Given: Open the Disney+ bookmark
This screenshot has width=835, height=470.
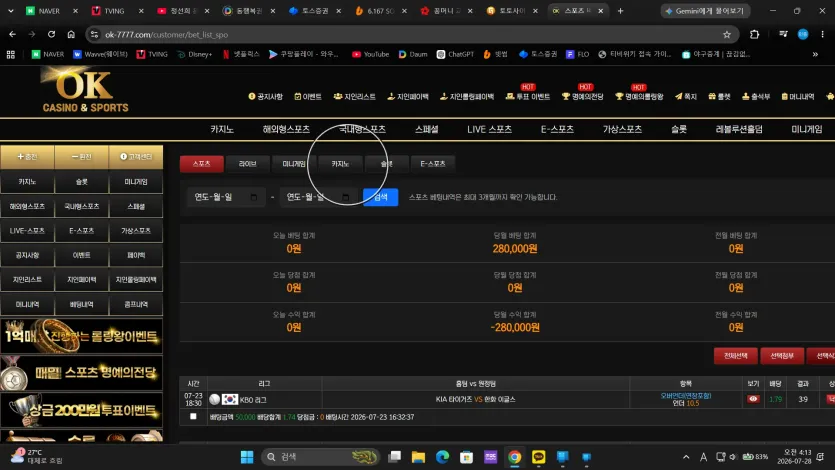Looking at the screenshot, I should [194, 54].
